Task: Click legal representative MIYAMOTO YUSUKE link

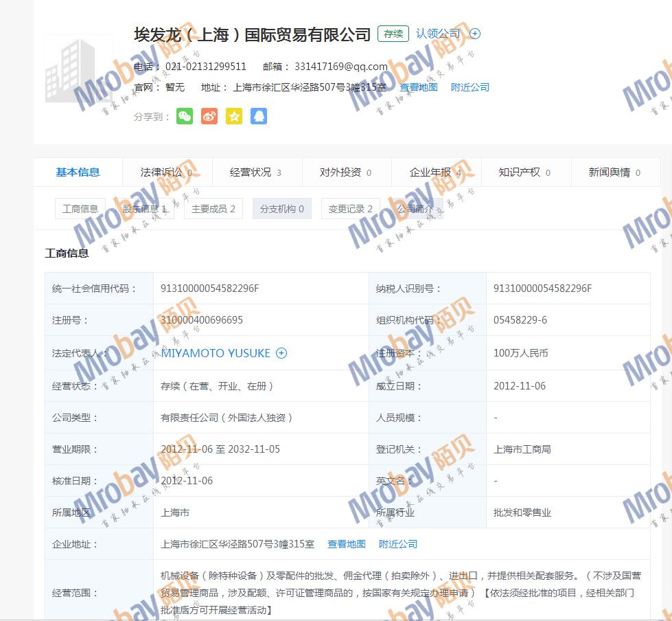Action: tap(216, 353)
